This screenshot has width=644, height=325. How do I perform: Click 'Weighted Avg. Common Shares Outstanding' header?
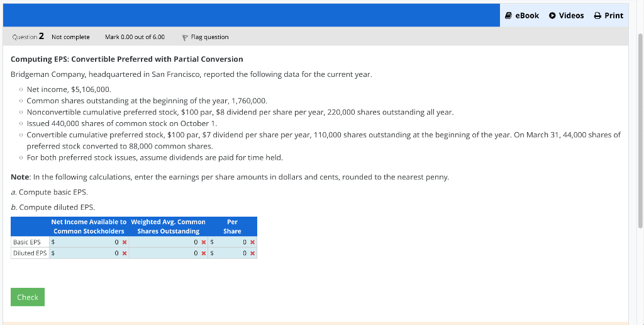tap(169, 227)
